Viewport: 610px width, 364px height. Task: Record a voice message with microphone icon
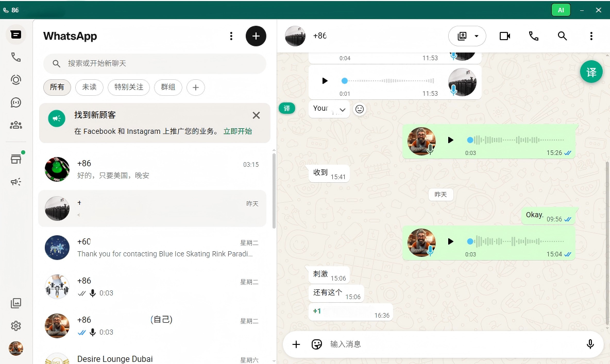coord(590,344)
